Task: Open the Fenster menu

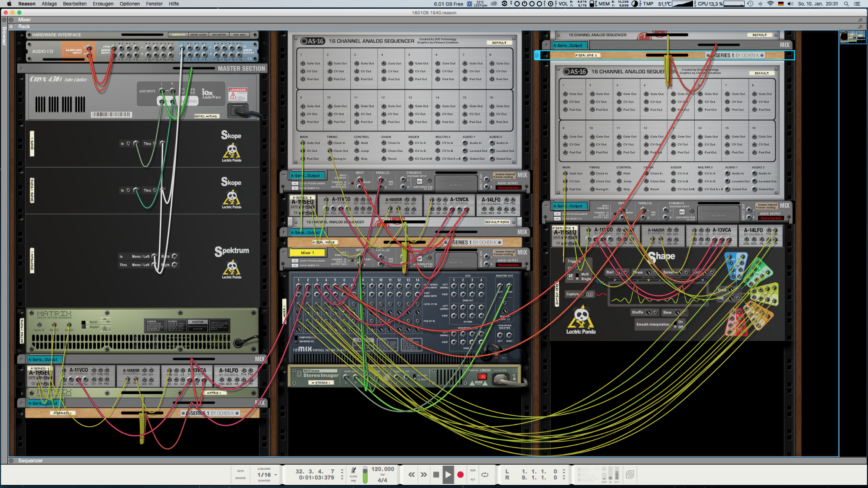Action: 154,4
